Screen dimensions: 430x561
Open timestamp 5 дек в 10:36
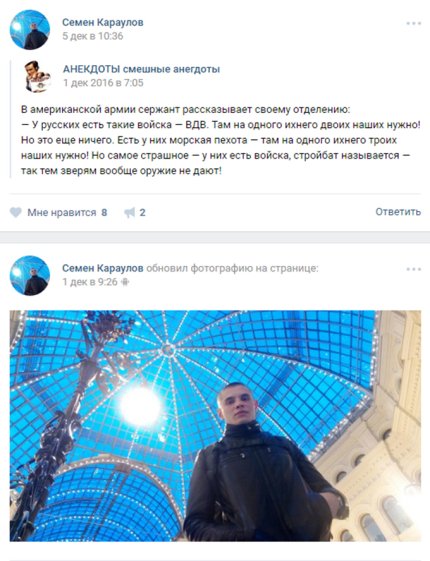[x=93, y=36]
